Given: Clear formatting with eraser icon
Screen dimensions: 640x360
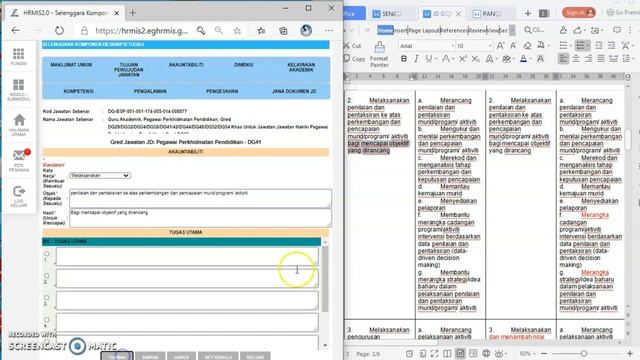Looking at the screenshot, I should [527, 46].
